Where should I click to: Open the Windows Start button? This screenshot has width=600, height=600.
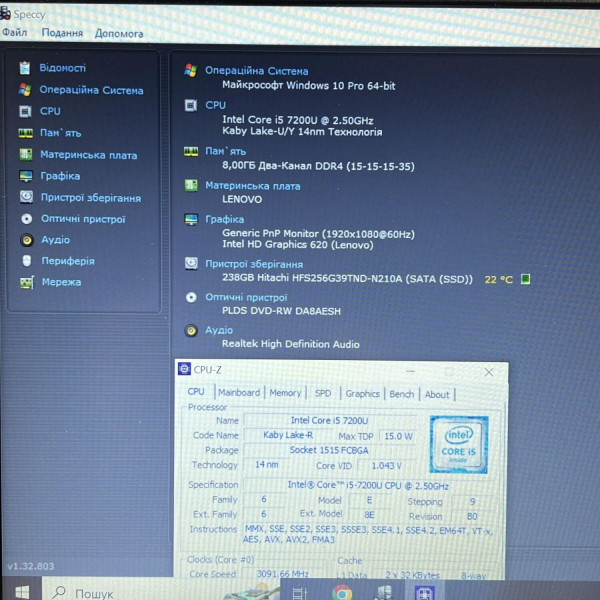click(x=22, y=592)
